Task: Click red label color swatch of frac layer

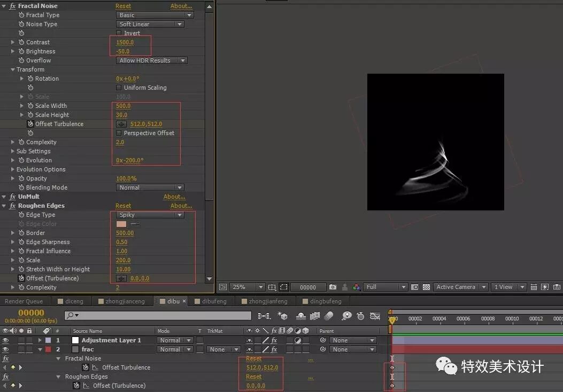Action: pyautogui.click(x=48, y=349)
